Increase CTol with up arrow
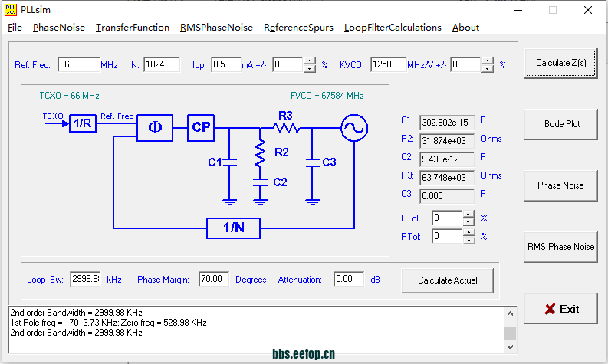Screen dimensions: 608x364 (x=468, y=215)
